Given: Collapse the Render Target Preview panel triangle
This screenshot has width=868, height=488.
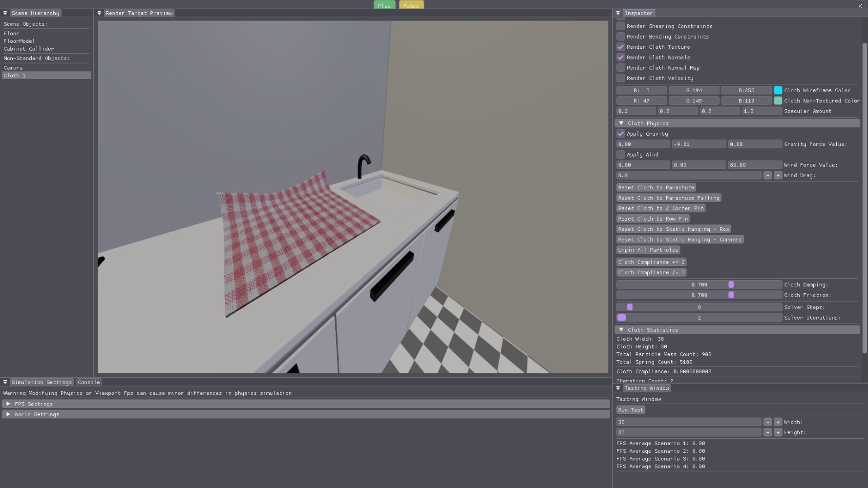Looking at the screenshot, I should (x=99, y=13).
